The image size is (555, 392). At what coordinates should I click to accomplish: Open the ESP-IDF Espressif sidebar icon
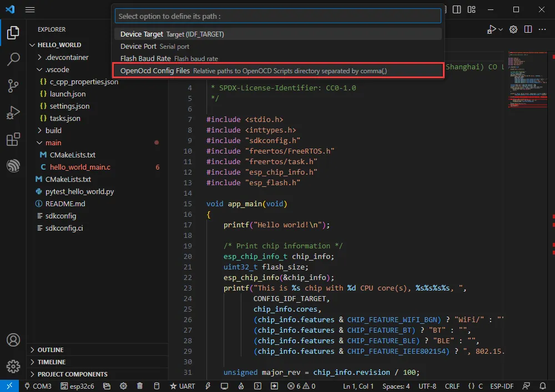click(x=13, y=166)
